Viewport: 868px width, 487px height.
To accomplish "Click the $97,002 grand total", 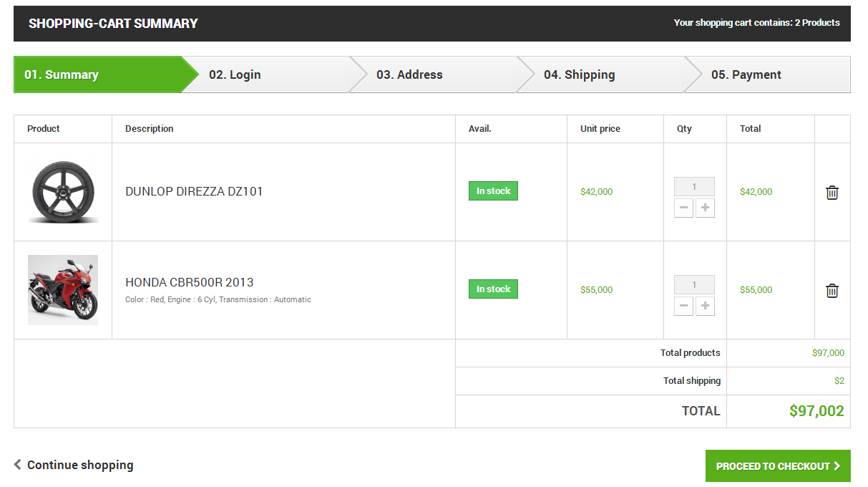I will click(816, 411).
